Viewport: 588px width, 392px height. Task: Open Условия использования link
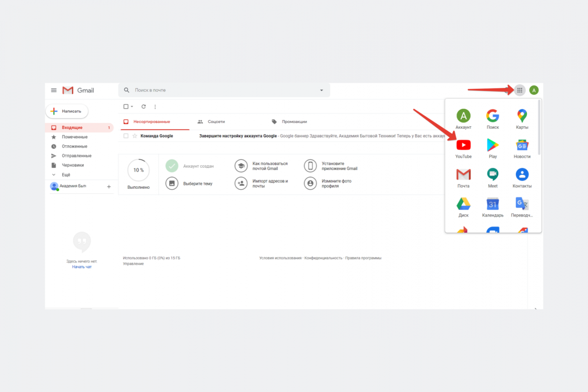280,258
